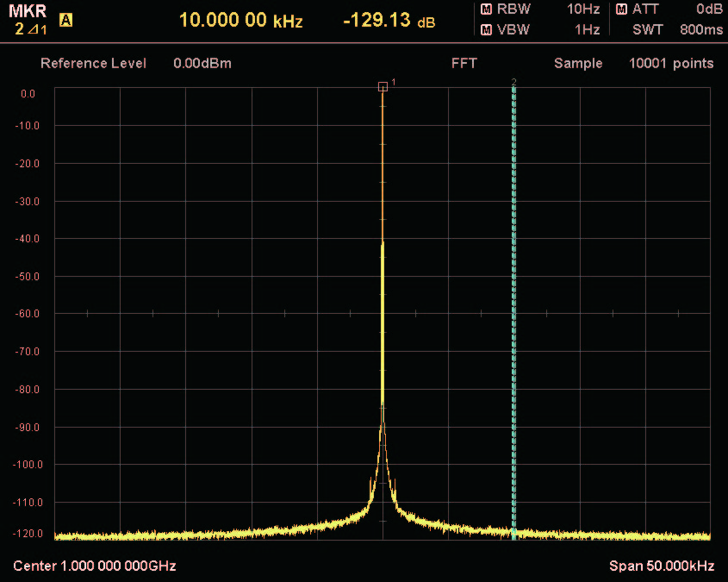The width and height of the screenshot is (728, 582).
Task: Click the marker frequency readout 10.000 00 kHz
Action: (240, 21)
